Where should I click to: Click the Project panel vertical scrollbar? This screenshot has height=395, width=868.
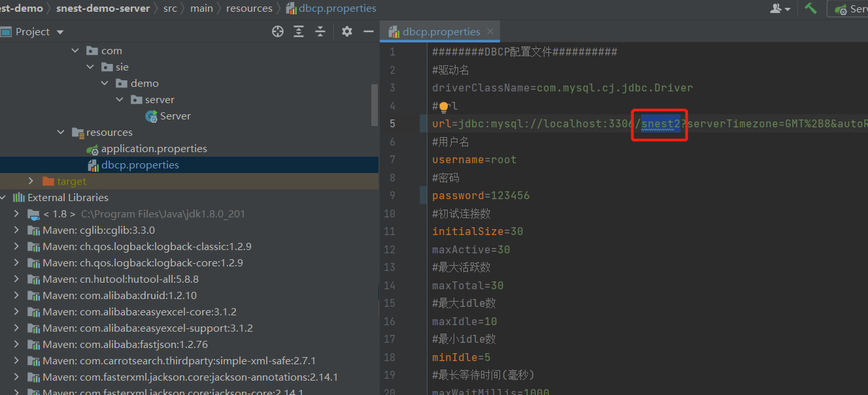(375, 104)
